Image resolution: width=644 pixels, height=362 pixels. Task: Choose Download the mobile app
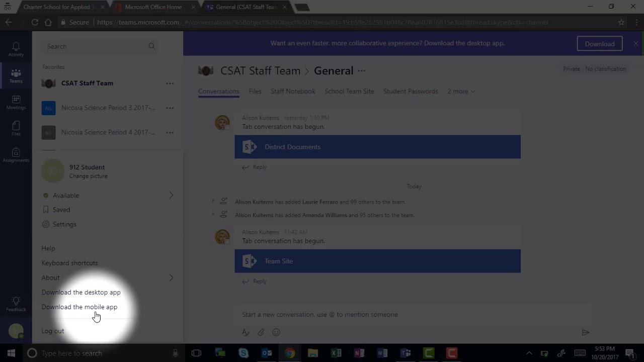pyautogui.click(x=79, y=307)
